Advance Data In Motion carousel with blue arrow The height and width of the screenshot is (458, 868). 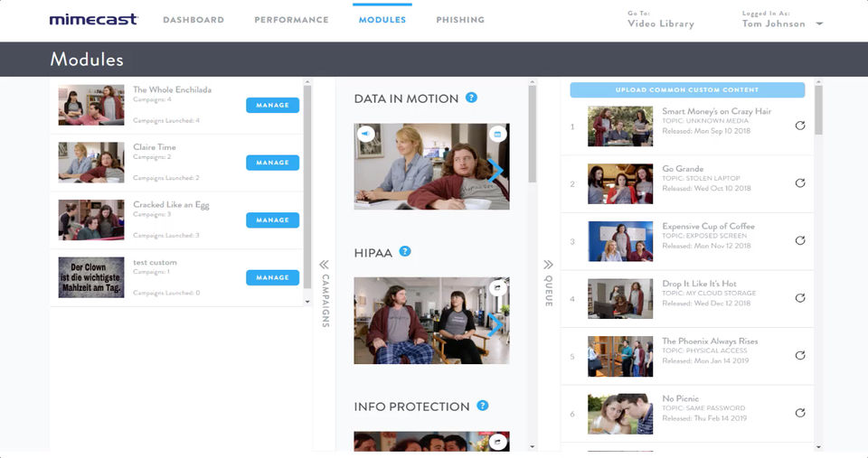coord(495,171)
